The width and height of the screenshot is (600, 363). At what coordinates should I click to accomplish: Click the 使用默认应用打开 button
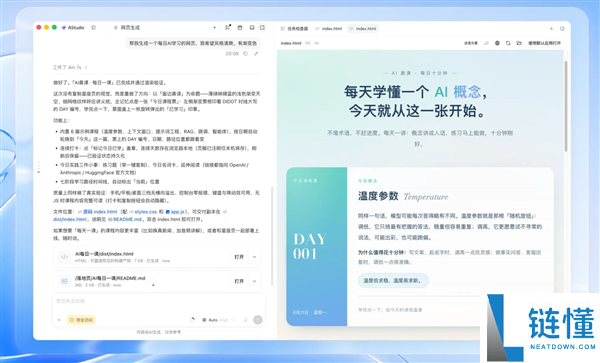(x=544, y=43)
